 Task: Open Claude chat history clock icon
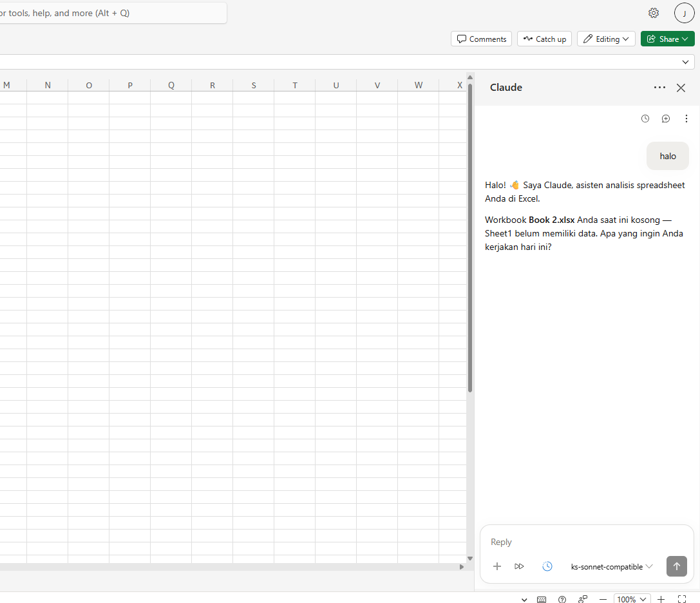point(645,119)
